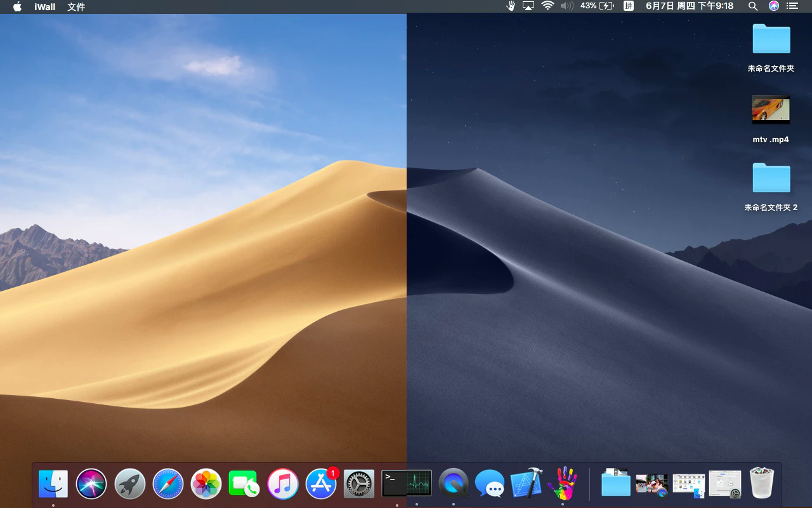
Task: Activate Siri from the menu bar
Action: pos(773,6)
